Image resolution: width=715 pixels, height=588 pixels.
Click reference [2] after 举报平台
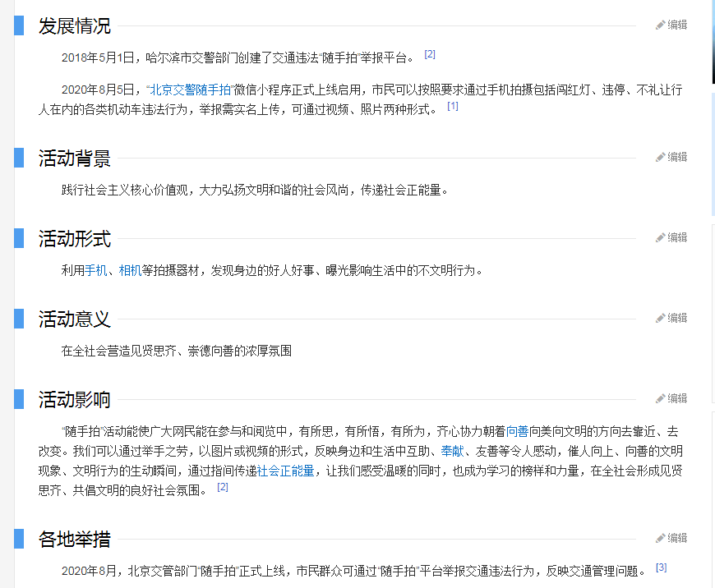tap(430, 54)
